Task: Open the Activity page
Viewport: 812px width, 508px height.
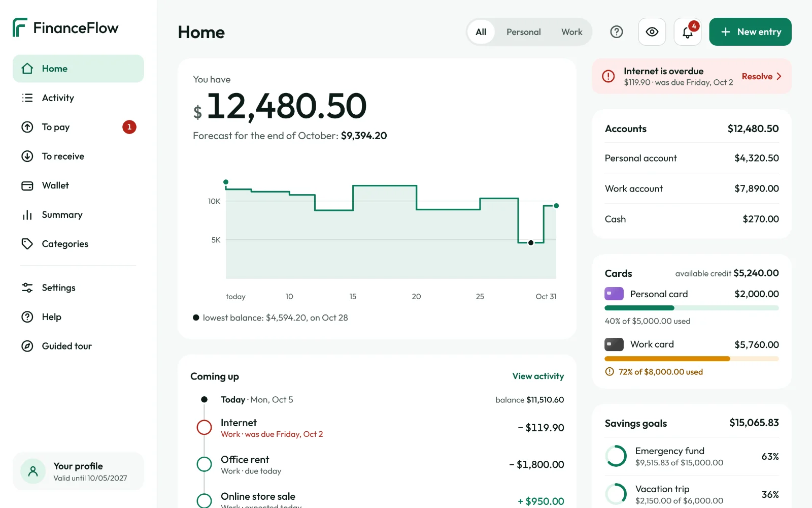Action: (x=78, y=98)
